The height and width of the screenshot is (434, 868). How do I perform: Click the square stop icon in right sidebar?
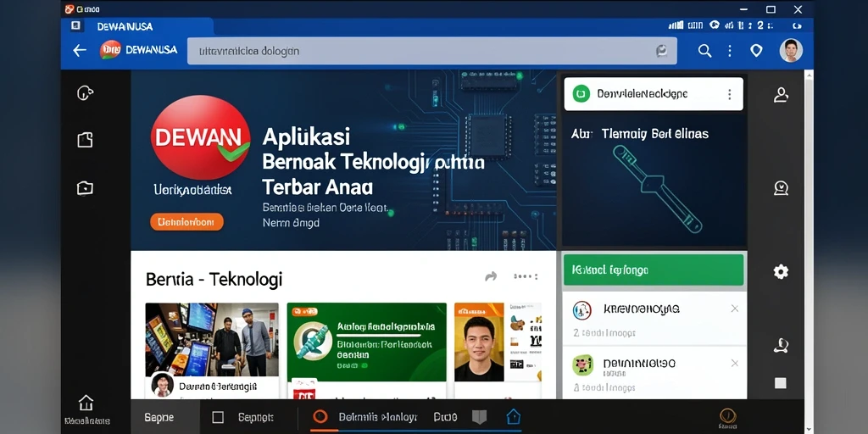[781, 383]
